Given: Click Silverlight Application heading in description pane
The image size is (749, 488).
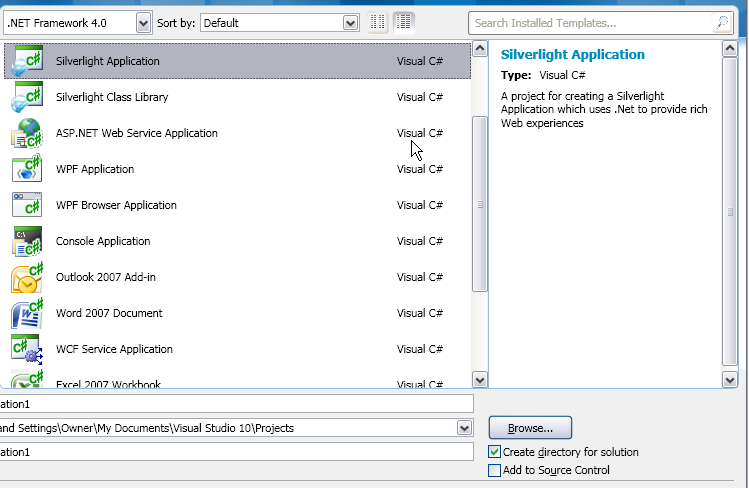Looking at the screenshot, I should click(572, 54).
